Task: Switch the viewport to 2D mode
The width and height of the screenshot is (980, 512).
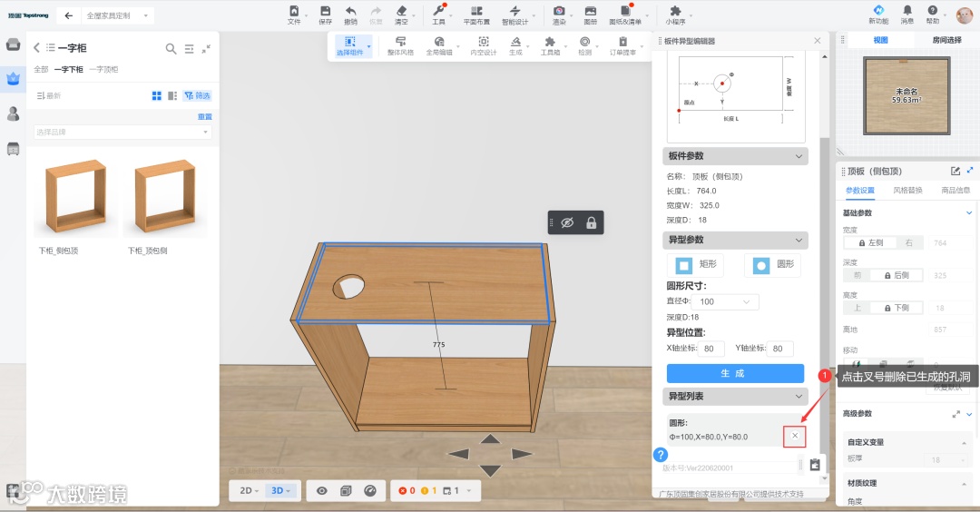Action: [247, 491]
